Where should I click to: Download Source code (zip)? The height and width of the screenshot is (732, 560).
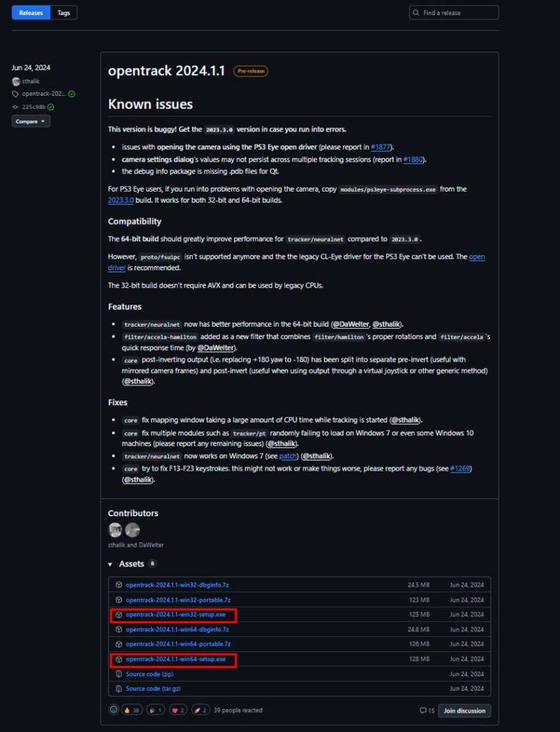point(149,673)
